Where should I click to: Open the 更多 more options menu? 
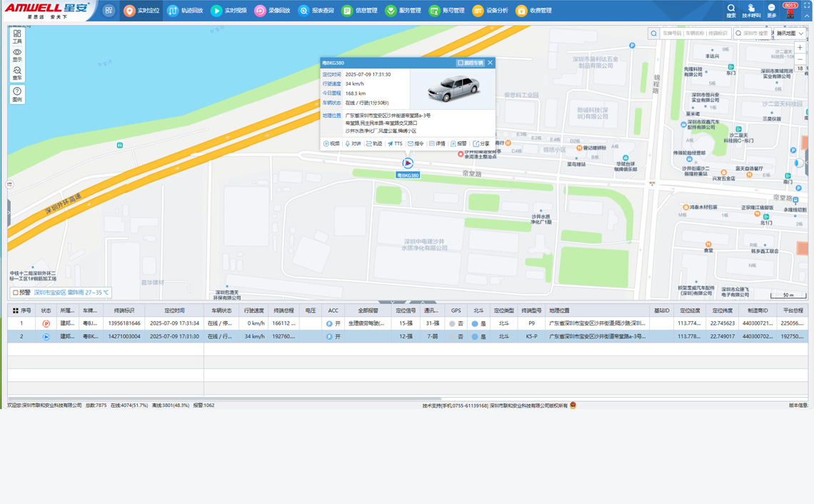coord(772,10)
